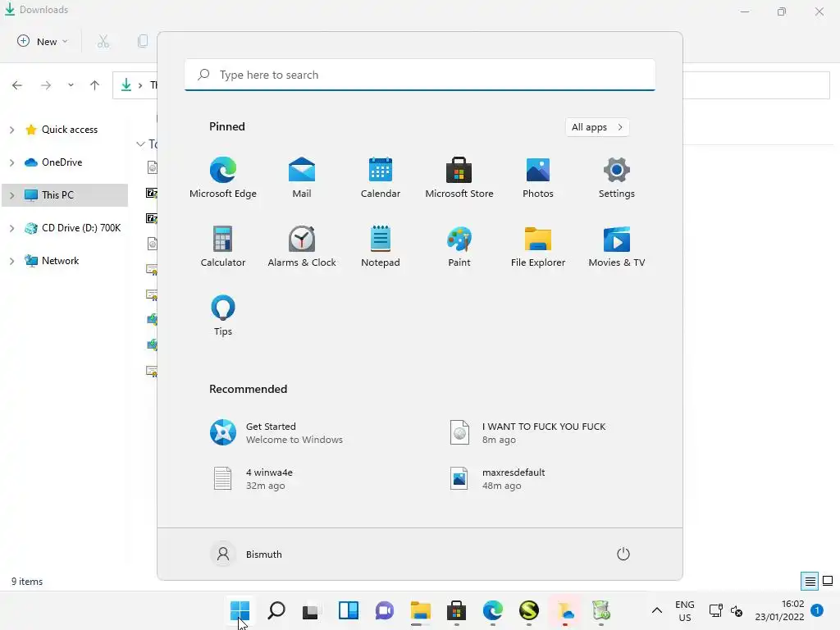Switch to File Explorer on the taskbar

(x=421, y=610)
